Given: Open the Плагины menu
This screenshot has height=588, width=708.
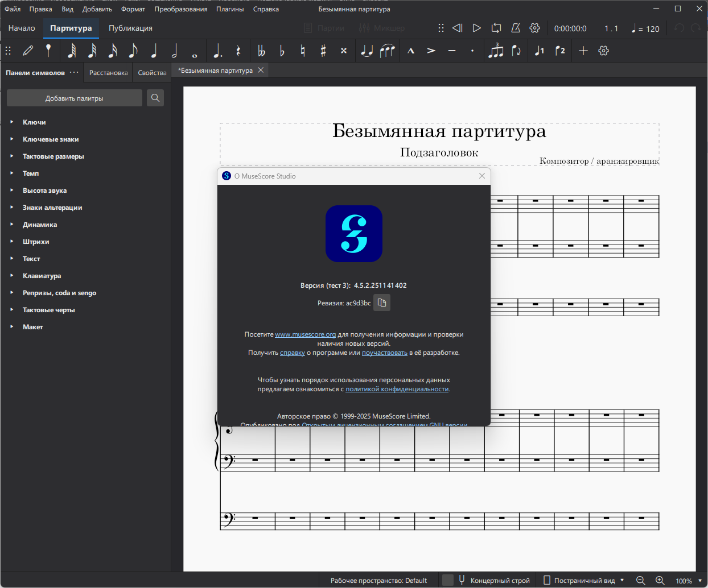Looking at the screenshot, I should click(x=230, y=9).
